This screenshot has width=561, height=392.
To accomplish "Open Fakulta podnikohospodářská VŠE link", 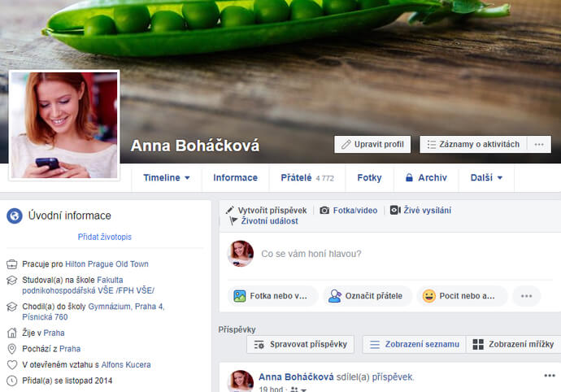I will tap(89, 285).
